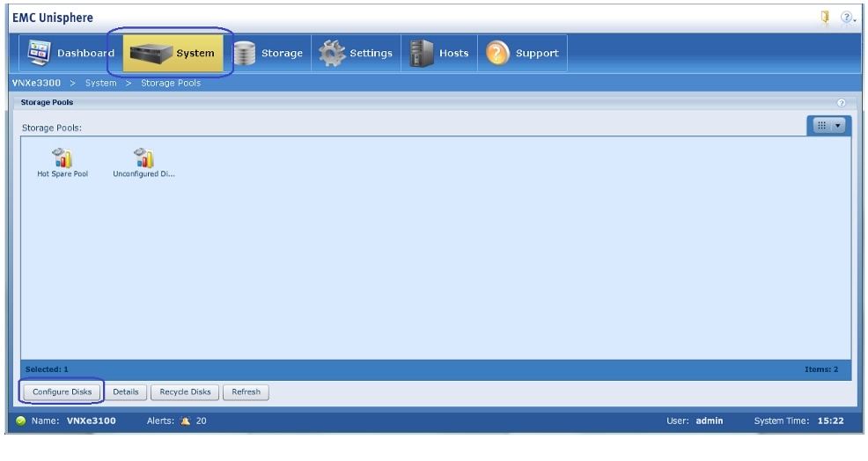The height and width of the screenshot is (461, 868).
Task: Go to the Hosts tab
Action: pyautogui.click(x=439, y=53)
